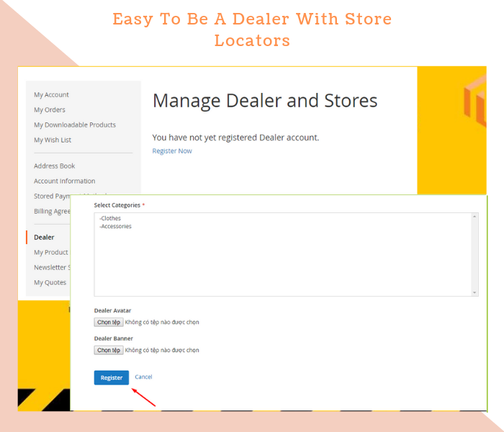This screenshot has height=432, width=504.
Task: Select the Clothes category option
Action: (x=111, y=218)
